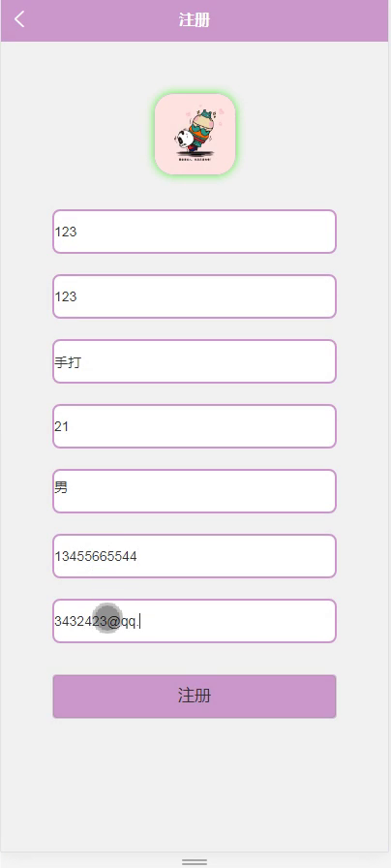Focus the second 123 input field

point(195,296)
